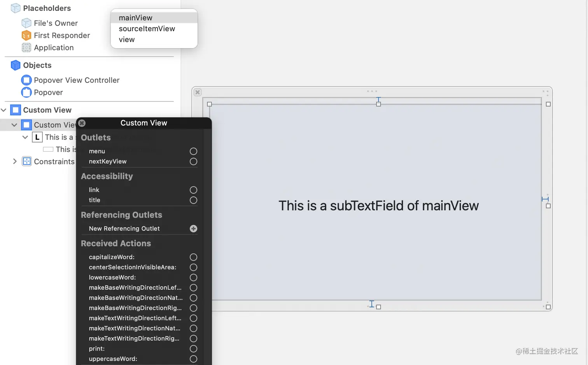Close the Custom View connections panel
The height and width of the screenshot is (365, 588).
pos(82,123)
